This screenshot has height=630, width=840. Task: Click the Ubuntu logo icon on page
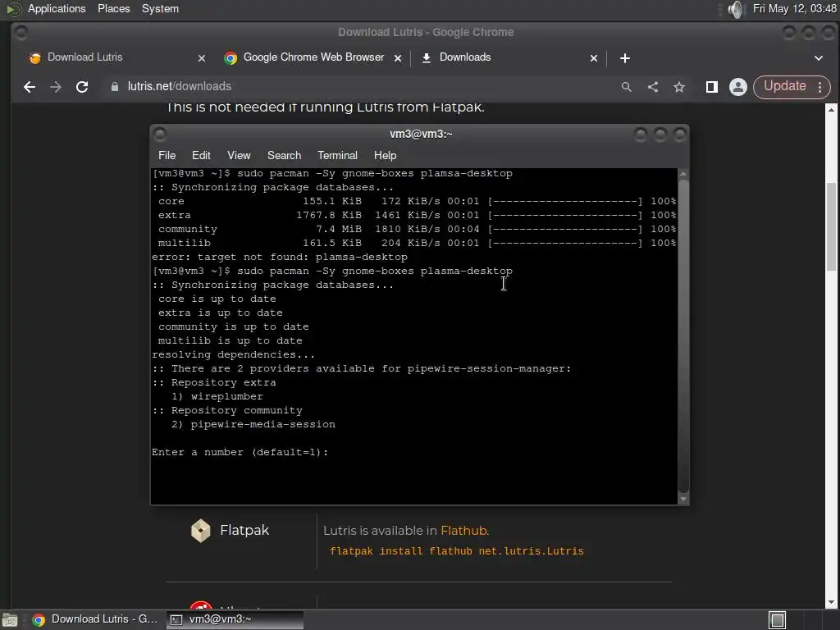click(x=201, y=605)
